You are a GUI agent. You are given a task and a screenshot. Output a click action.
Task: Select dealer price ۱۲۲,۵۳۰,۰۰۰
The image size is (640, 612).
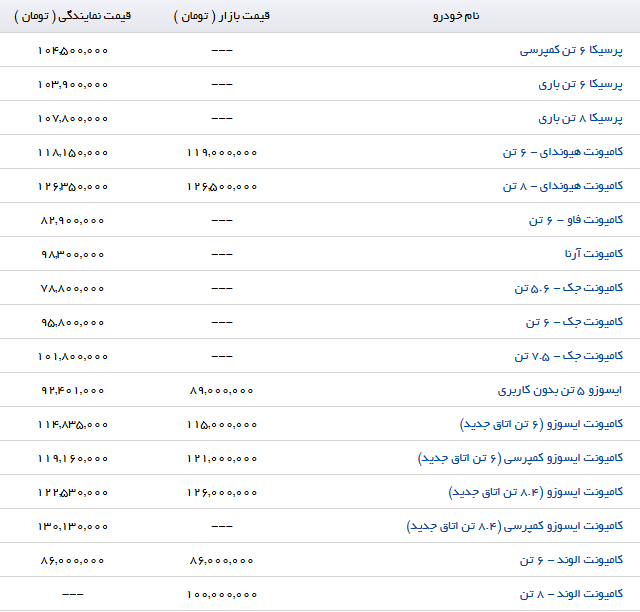(x=73, y=492)
